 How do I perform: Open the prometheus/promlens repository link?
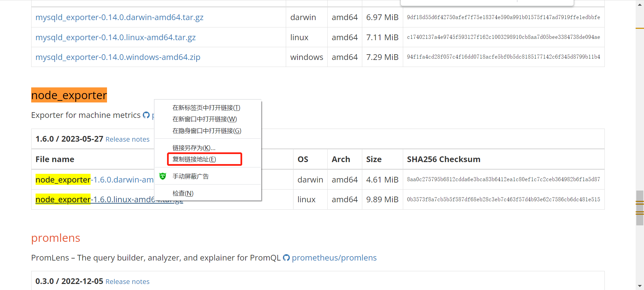(334, 258)
